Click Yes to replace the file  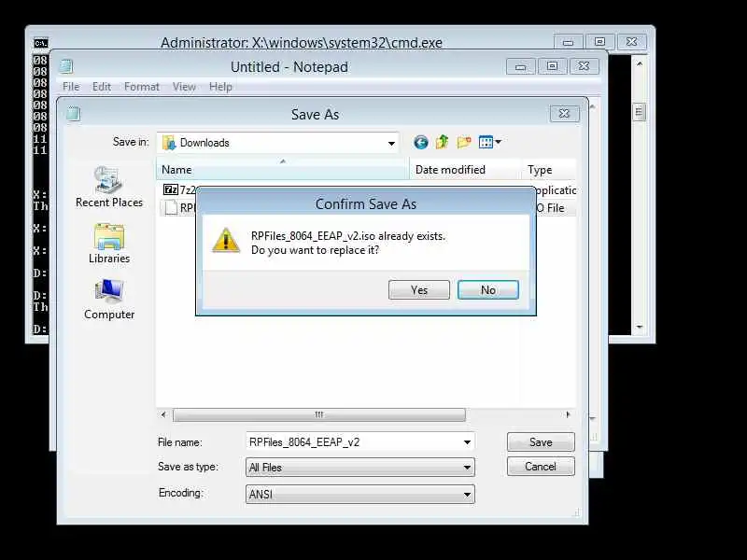point(418,290)
